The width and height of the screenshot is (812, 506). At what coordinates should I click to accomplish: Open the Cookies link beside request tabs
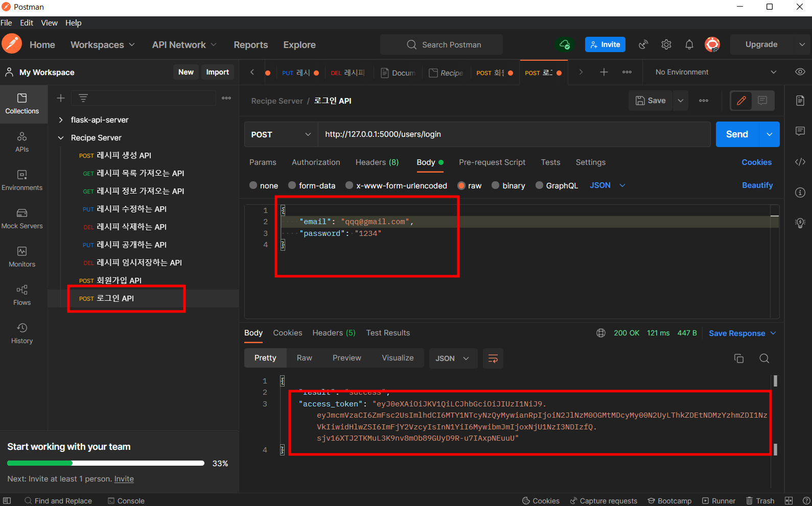click(757, 162)
